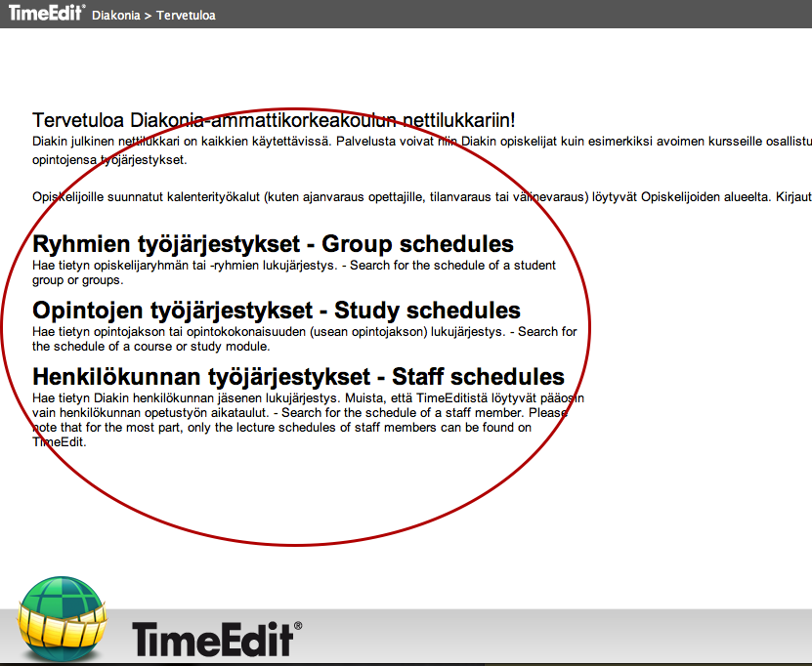Viewport: 812px width, 666px height.
Task: Select the Tervetuloa breadcrumb item
Action: [x=186, y=15]
